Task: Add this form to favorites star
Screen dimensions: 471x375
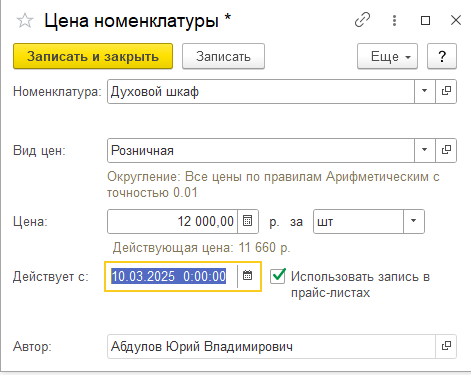Action: [25, 21]
